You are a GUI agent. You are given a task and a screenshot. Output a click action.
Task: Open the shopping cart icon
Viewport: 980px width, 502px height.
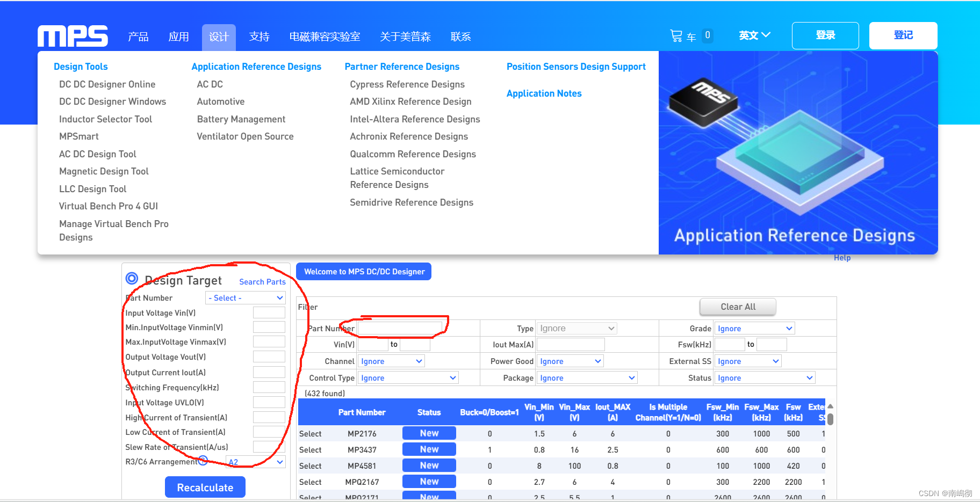coord(676,36)
